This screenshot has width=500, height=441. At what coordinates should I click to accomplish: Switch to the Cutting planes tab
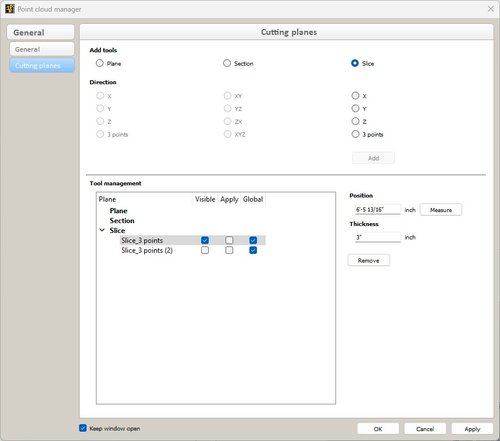click(42, 65)
